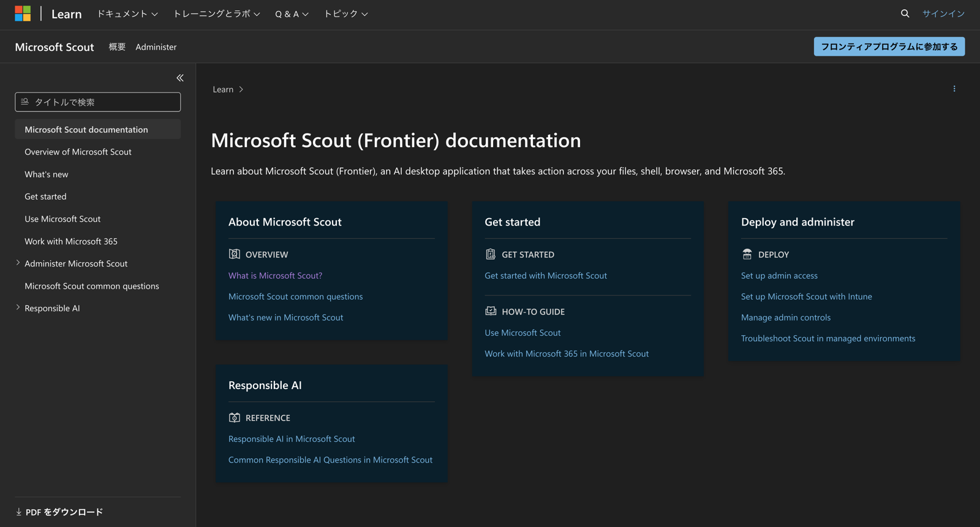Open Get started with Microsoft Scout link
Screen dimensions: 980x527
pyautogui.click(x=546, y=276)
